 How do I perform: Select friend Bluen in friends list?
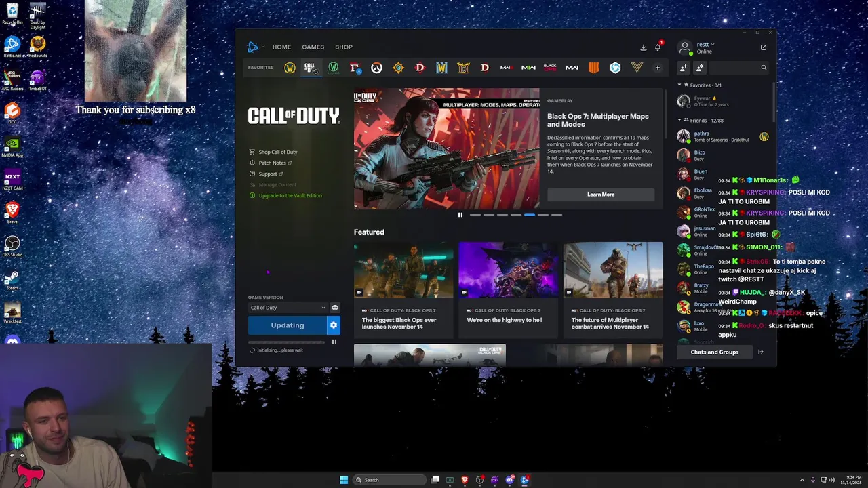[x=724, y=174]
